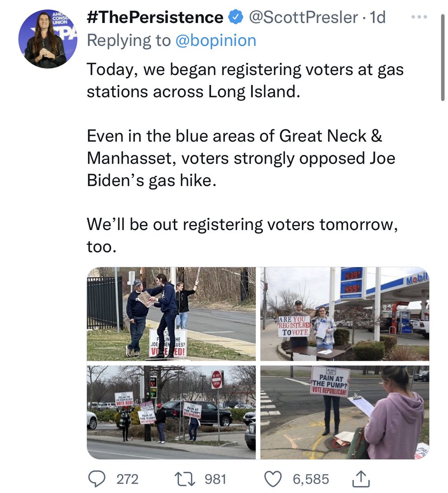Open the 1d timestamp link
The width and height of the screenshot is (448, 493).
(x=378, y=18)
